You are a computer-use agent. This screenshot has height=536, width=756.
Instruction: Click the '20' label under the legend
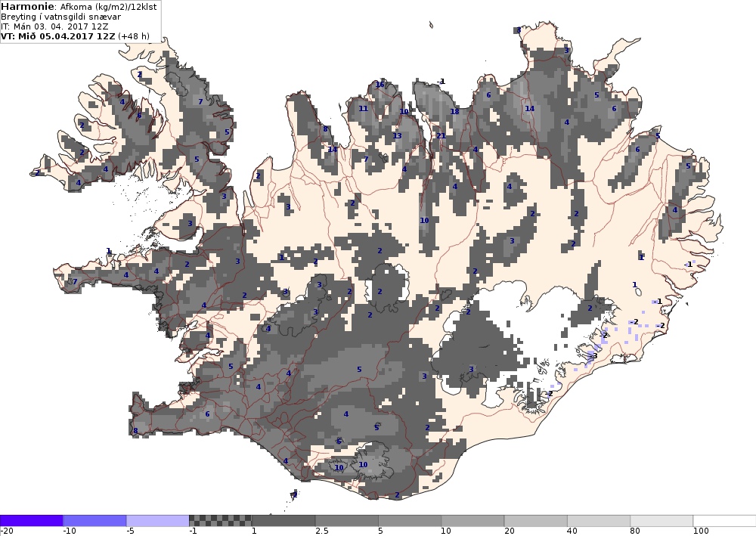[x=509, y=531]
